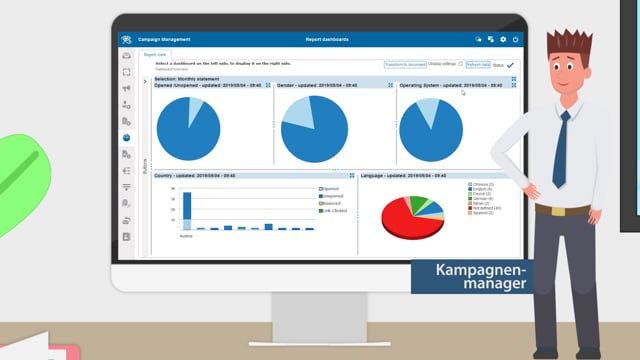Click the Transform to document button

405,64
